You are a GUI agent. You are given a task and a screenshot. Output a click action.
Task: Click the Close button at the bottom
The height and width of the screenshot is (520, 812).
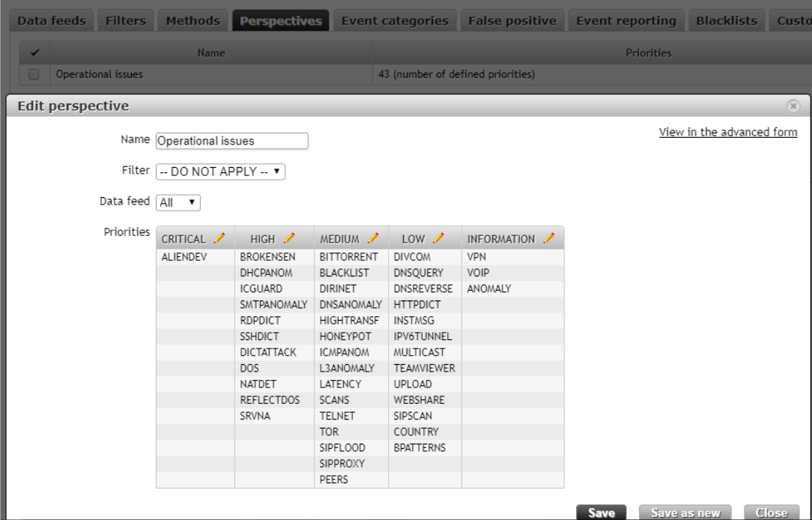[771, 513]
